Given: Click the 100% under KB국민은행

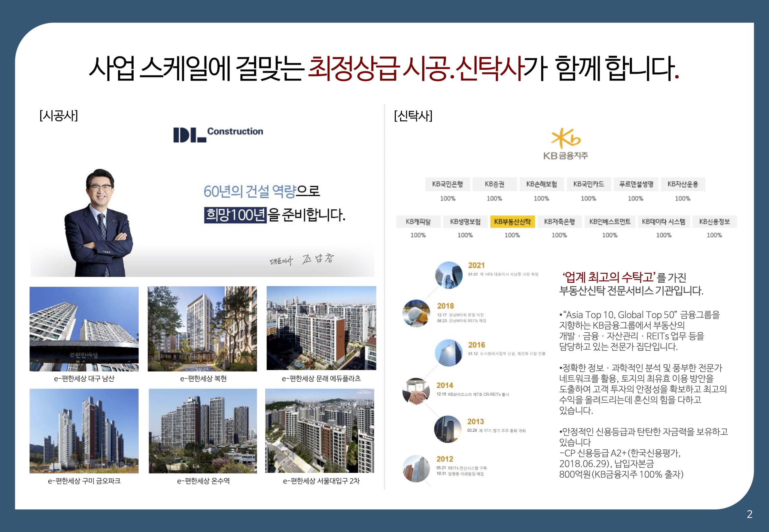Looking at the screenshot, I should pos(448,199).
